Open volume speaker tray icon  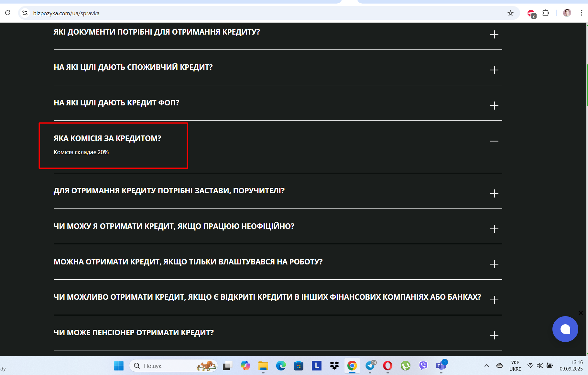[540, 366]
